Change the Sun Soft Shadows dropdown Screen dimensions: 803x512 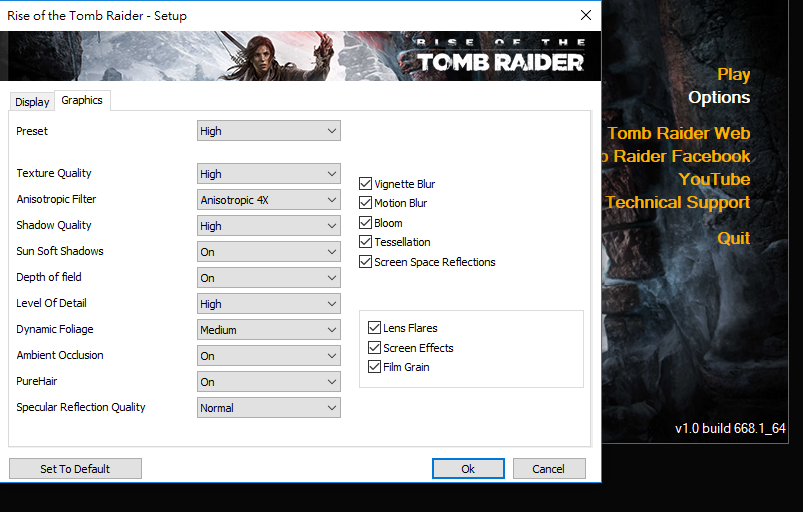click(x=269, y=252)
